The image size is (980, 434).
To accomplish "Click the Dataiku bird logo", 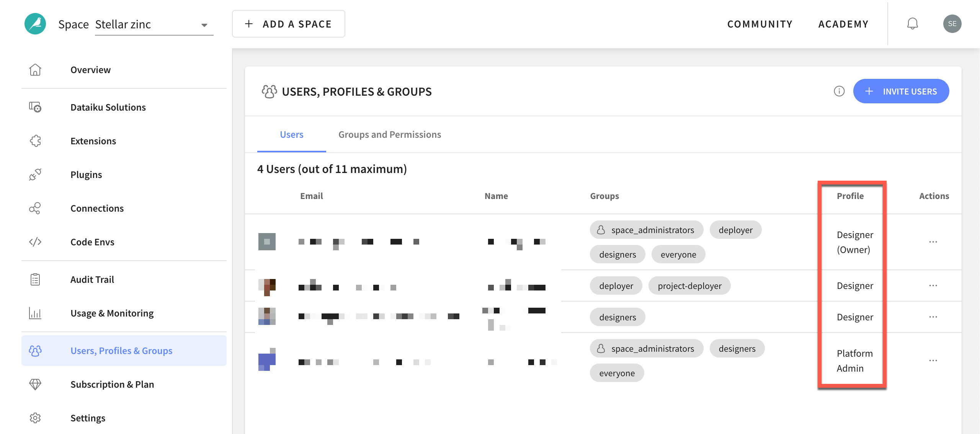I will tap(35, 24).
